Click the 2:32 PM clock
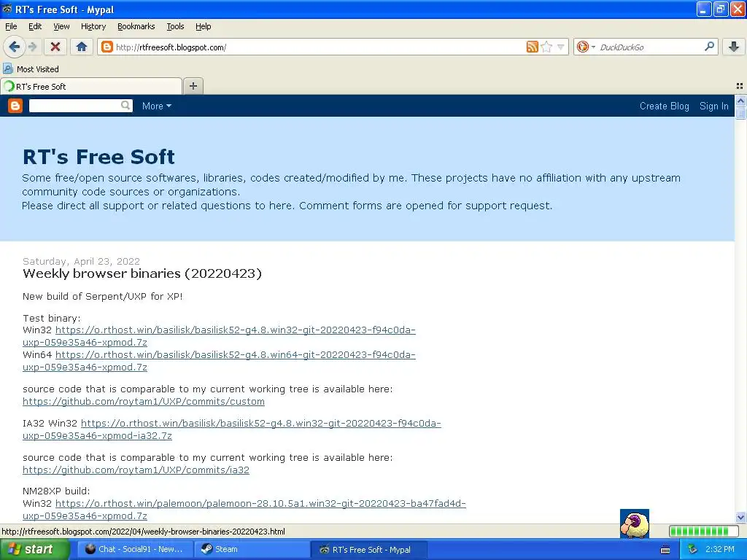Viewport: 747px width, 560px height. pos(720,549)
